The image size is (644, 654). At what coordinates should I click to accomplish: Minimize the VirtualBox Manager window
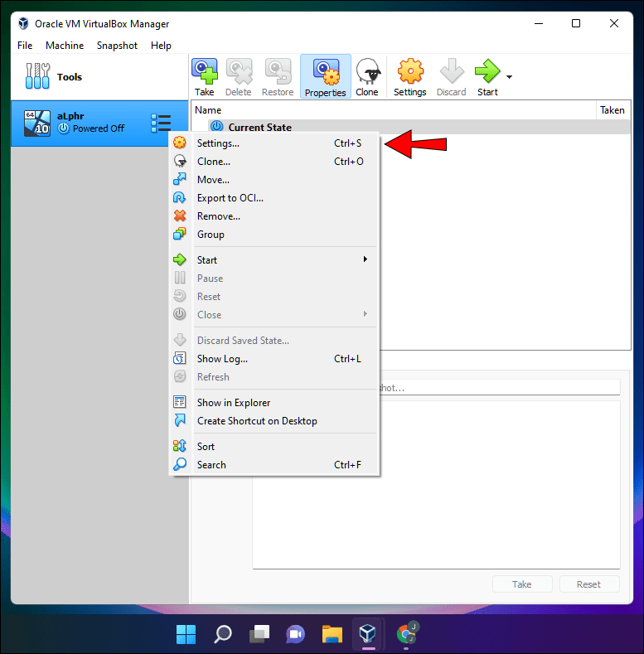click(539, 24)
